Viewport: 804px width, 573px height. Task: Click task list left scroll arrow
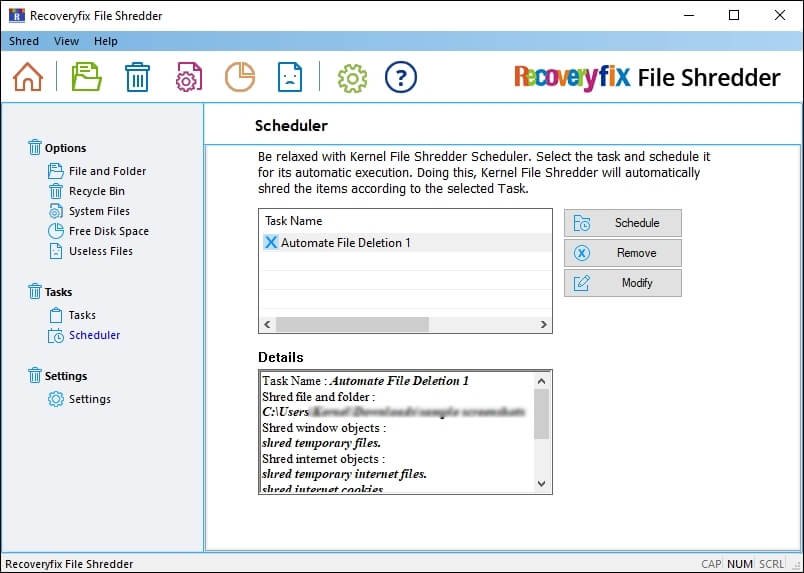click(267, 324)
